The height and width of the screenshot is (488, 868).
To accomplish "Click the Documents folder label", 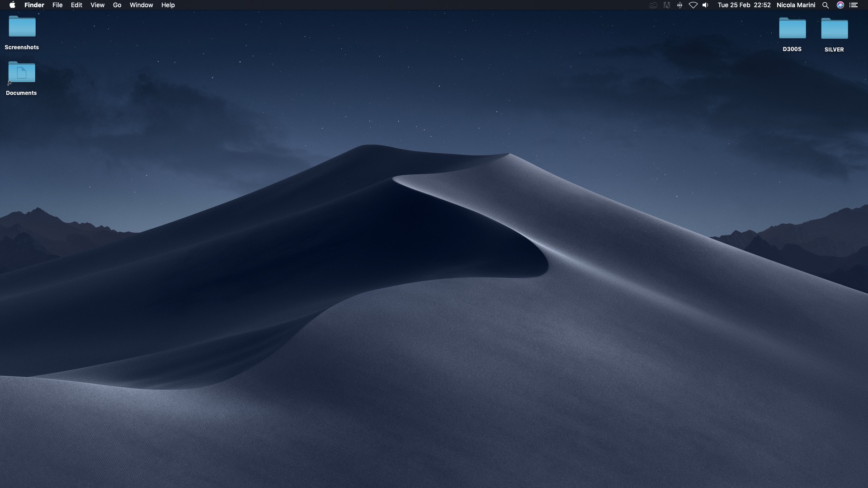I will [x=21, y=93].
